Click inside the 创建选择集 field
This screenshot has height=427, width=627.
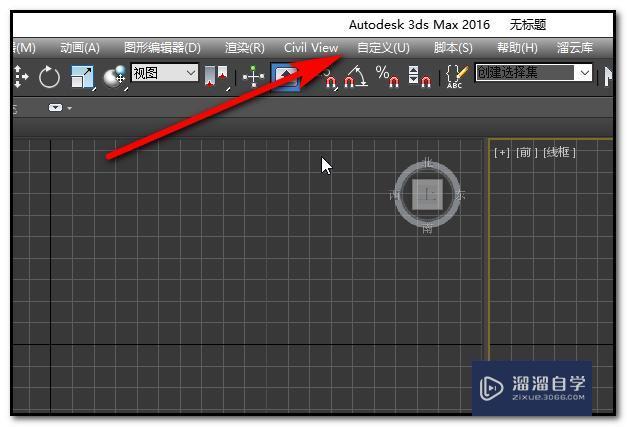point(525,73)
